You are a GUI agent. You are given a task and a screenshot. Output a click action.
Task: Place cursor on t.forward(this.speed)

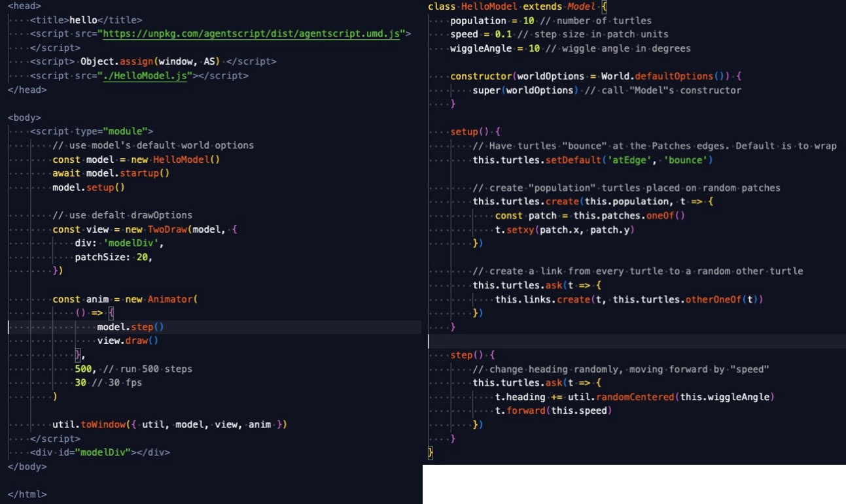(x=553, y=411)
